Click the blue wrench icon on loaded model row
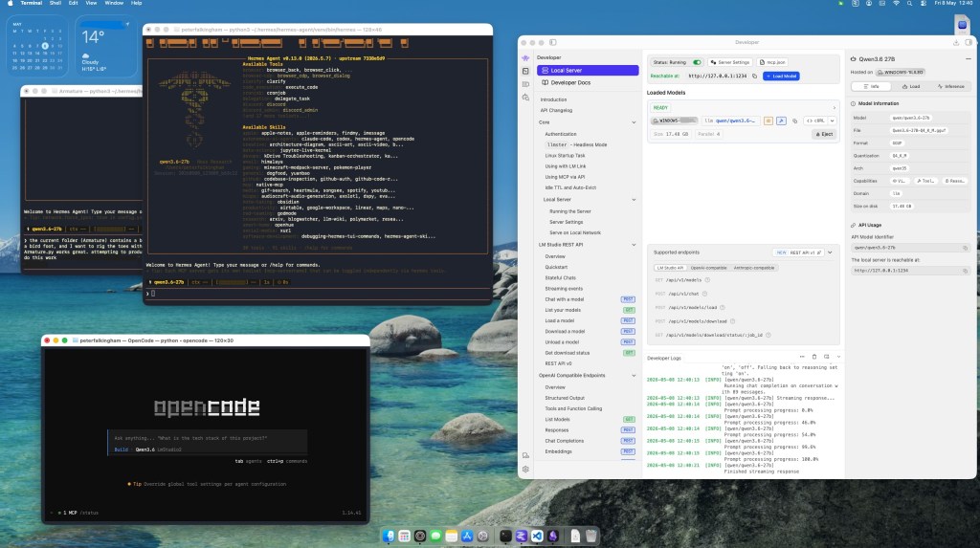Viewport: 980px width, 548px height. pos(781,121)
